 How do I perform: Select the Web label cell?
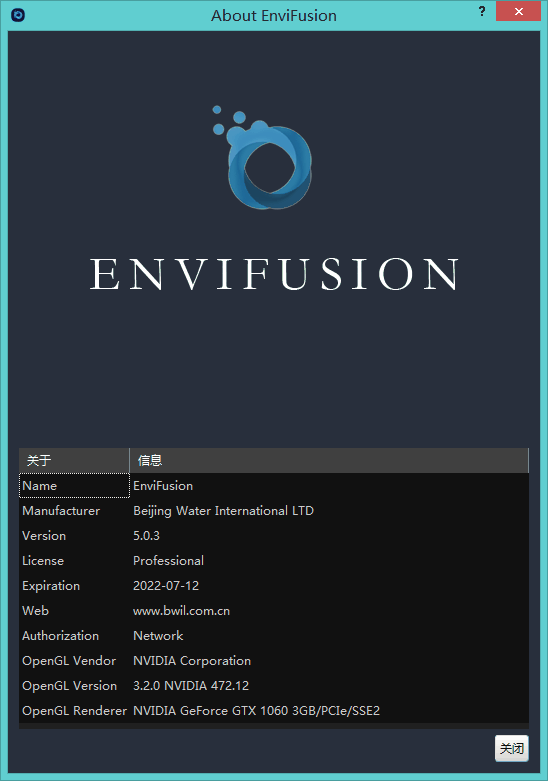tap(74, 610)
